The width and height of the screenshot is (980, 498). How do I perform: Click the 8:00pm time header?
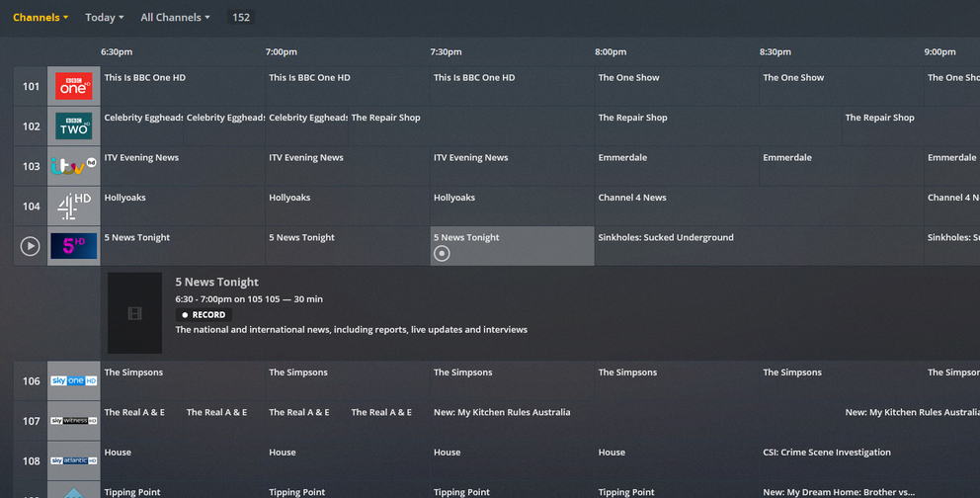pos(611,51)
